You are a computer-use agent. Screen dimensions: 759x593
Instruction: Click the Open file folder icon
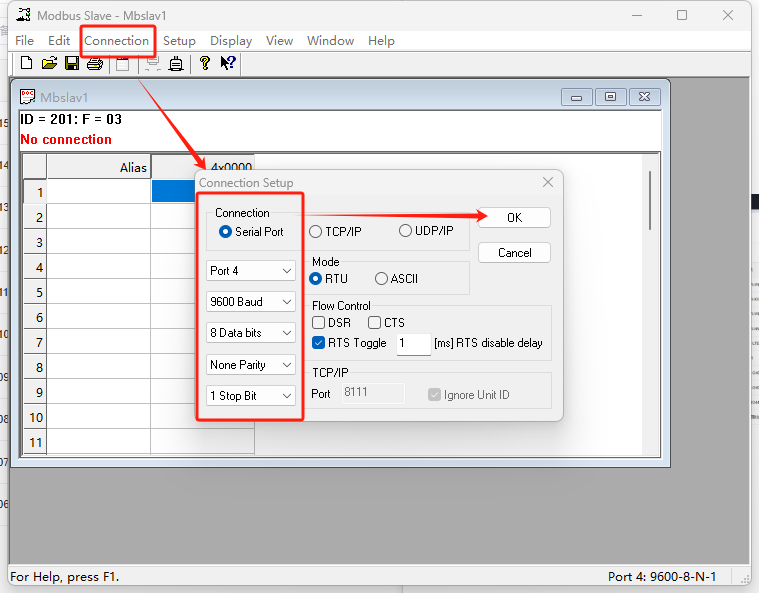click(49, 63)
